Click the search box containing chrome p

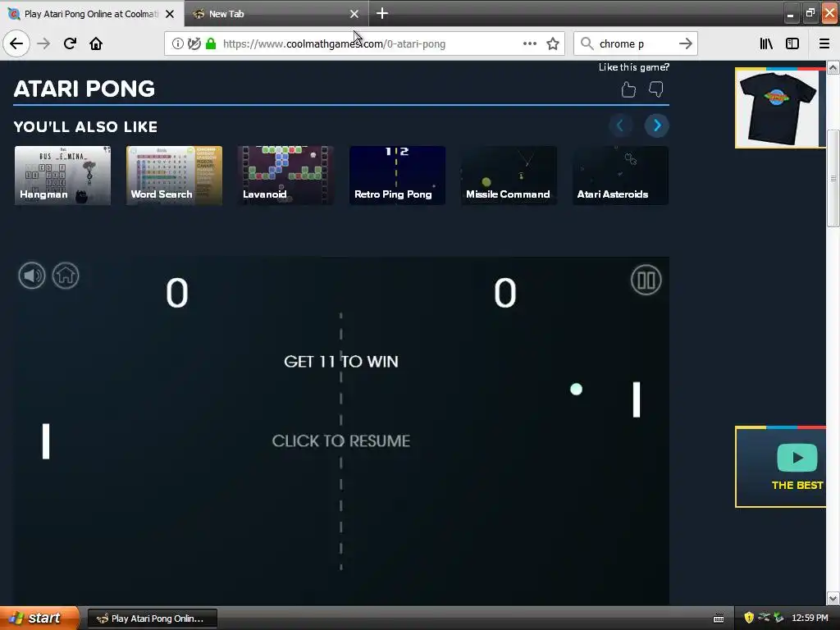(636, 44)
